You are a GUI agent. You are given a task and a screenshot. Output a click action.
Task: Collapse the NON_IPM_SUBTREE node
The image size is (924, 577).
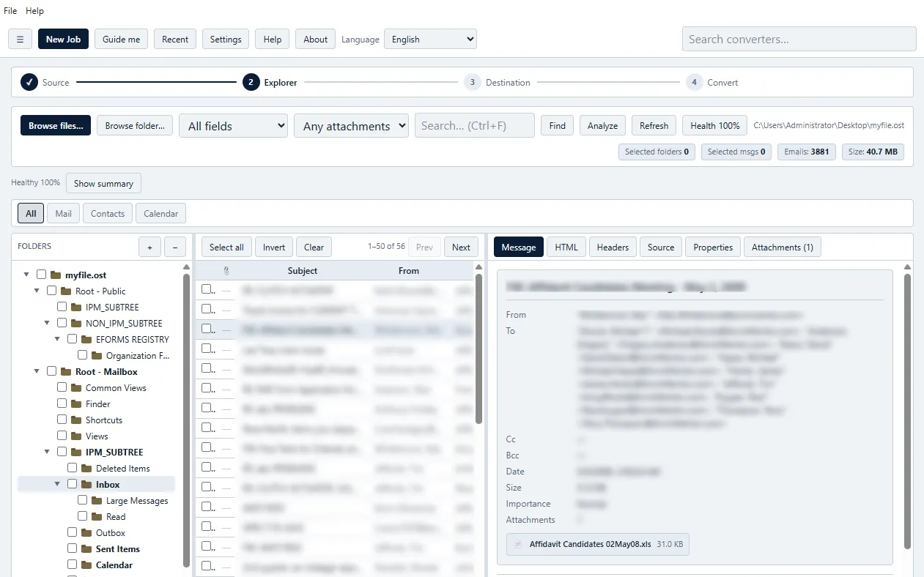point(48,324)
